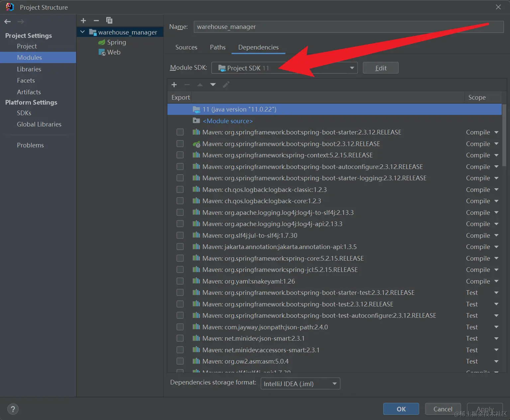Add a new module with plus icon
This screenshot has height=420, width=510.
[83, 21]
